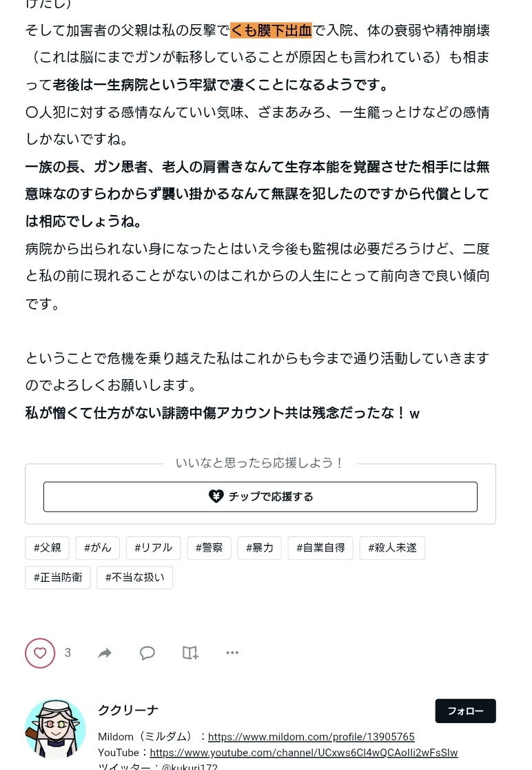Like the article with the heart icon
The height and width of the screenshot is (770, 532).
click(40, 653)
